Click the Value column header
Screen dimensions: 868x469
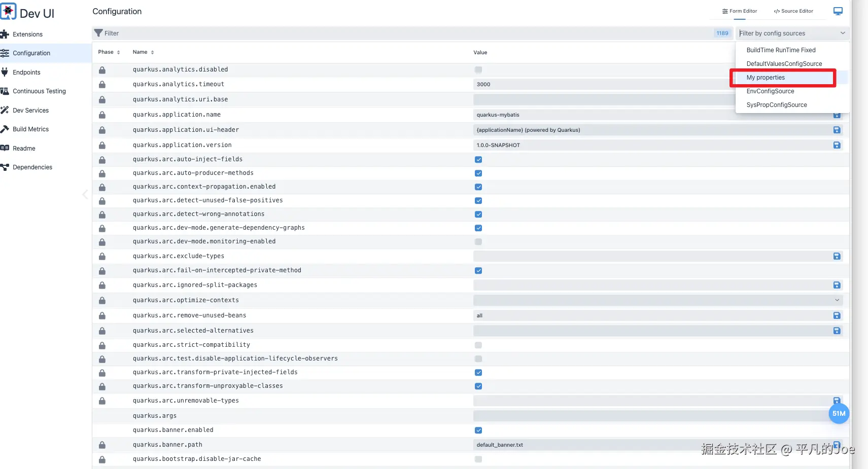coord(480,53)
